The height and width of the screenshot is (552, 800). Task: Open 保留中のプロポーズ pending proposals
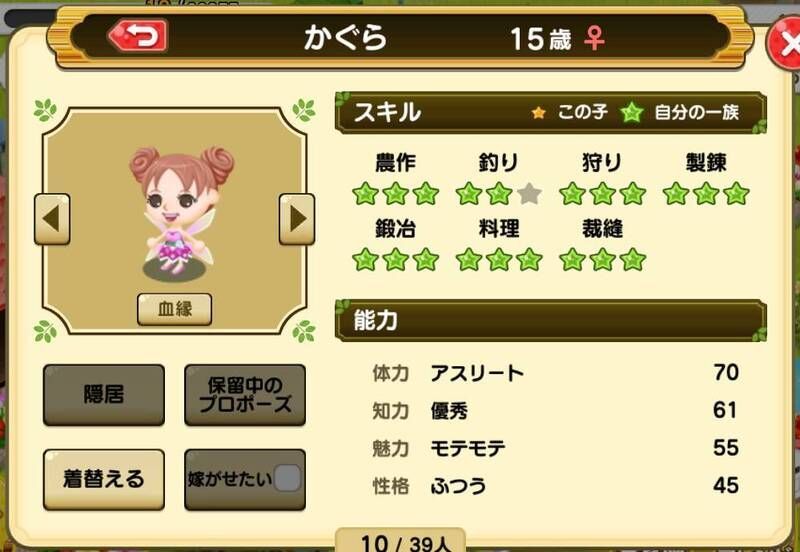245,394
